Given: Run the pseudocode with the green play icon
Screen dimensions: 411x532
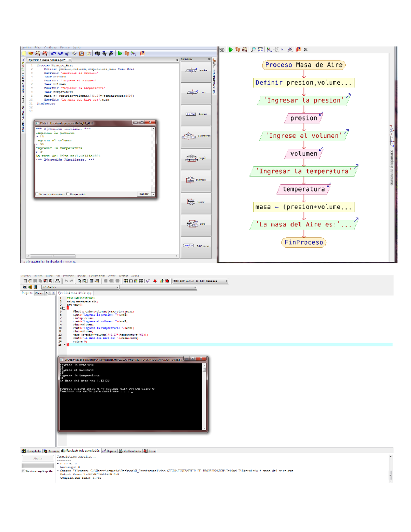Looking at the screenshot, I should click(120, 53).
